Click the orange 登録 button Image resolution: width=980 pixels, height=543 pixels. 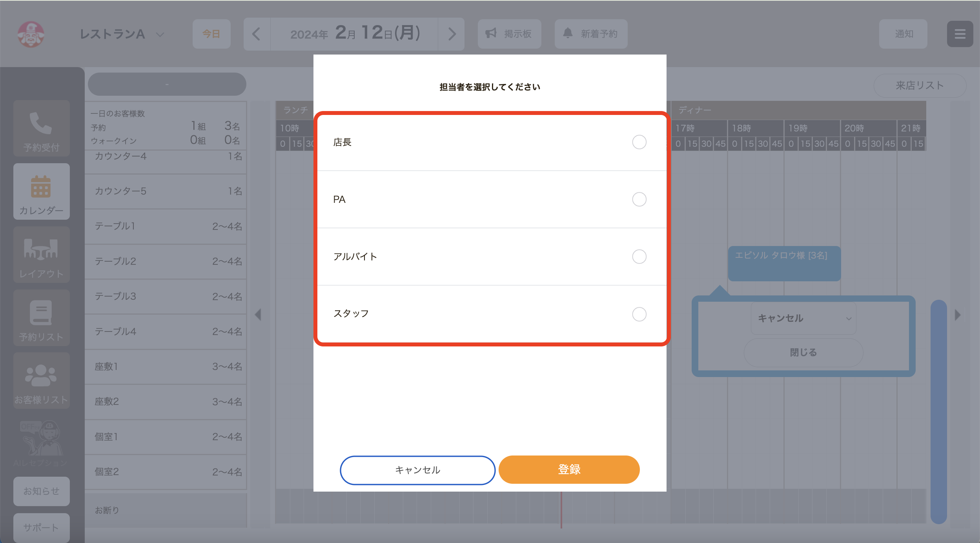pos(569,470)
